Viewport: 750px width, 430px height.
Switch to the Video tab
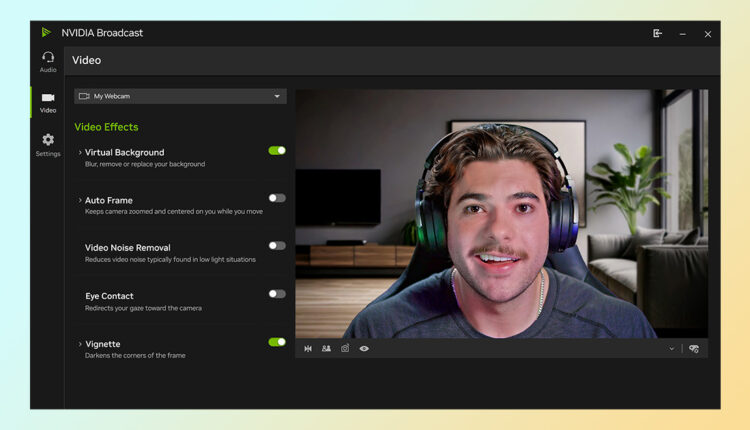pos(48,101)
